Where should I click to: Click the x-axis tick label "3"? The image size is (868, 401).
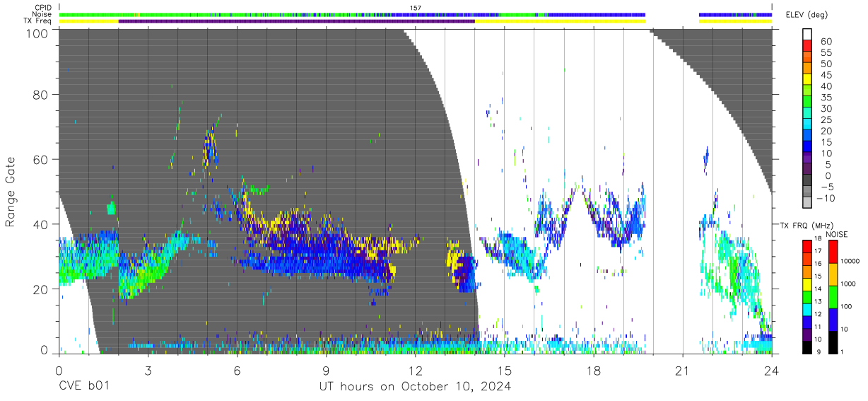coord(148,371)
